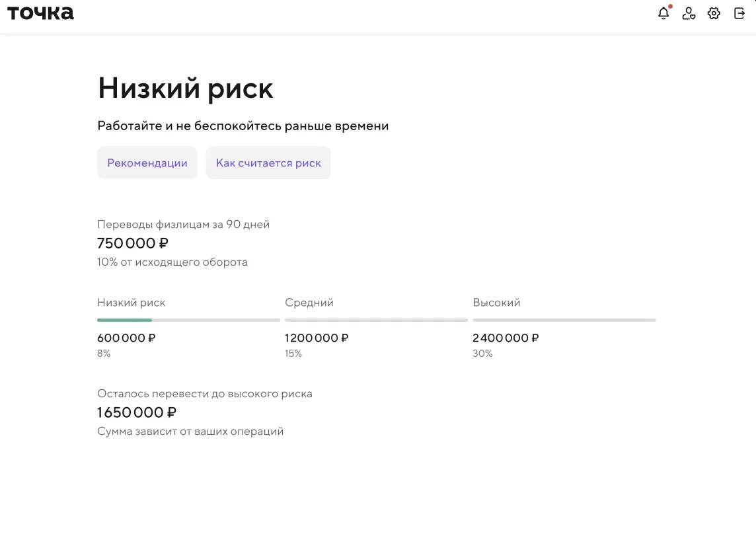Click the green low risk progress bar
The width and height of the screenshot is (756, 534).
(125, 320)
